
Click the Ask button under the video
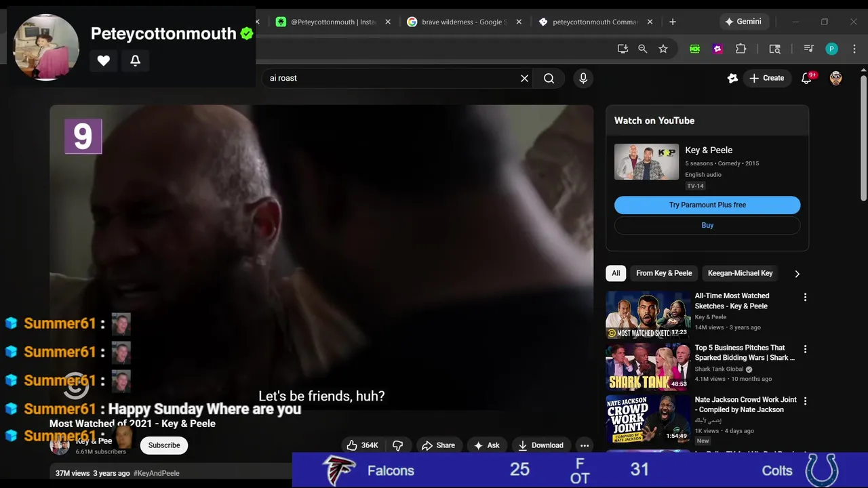coord(486,445)
